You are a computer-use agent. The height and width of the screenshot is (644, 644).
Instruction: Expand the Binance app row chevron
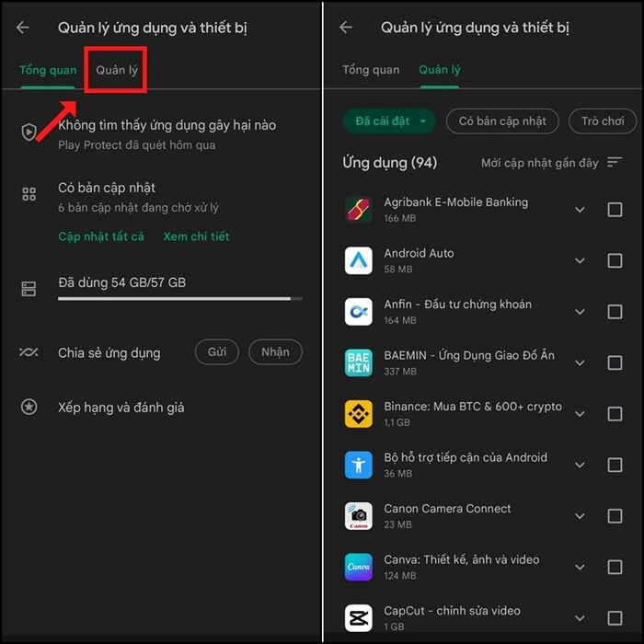click(x=580, y=414)
